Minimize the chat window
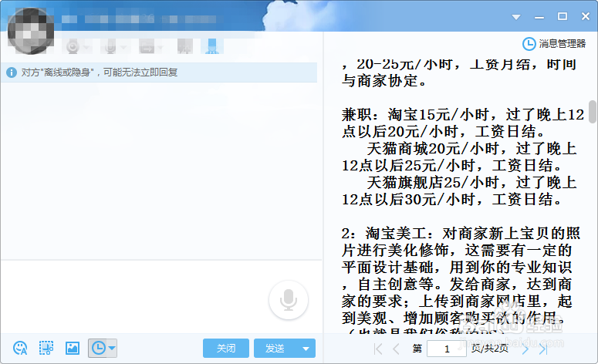This screenshot has height=364, width=598. 539,17
